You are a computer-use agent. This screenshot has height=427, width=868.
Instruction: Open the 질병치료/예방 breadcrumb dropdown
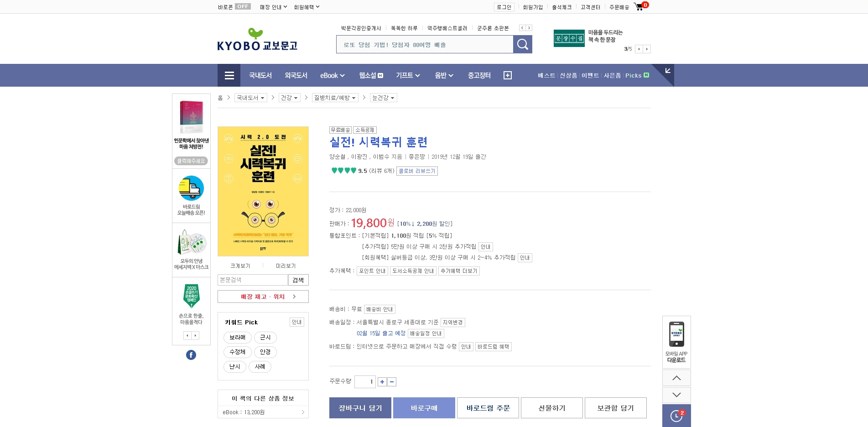(x=335, y=98)
